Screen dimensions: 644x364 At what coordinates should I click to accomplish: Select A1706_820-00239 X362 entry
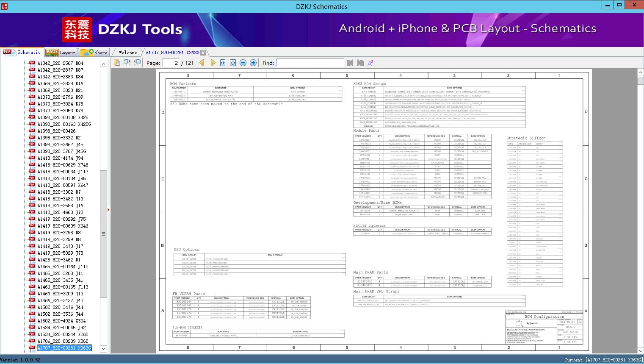(63, 341)
